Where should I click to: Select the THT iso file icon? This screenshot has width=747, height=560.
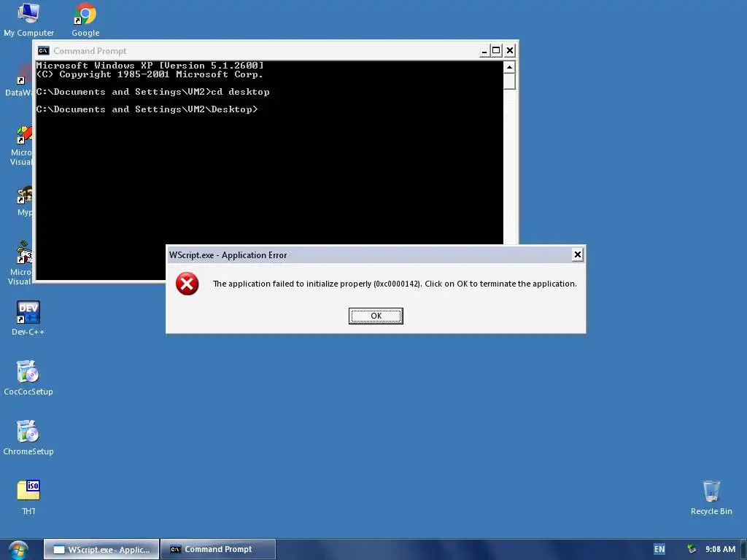[x=28, y=497]
